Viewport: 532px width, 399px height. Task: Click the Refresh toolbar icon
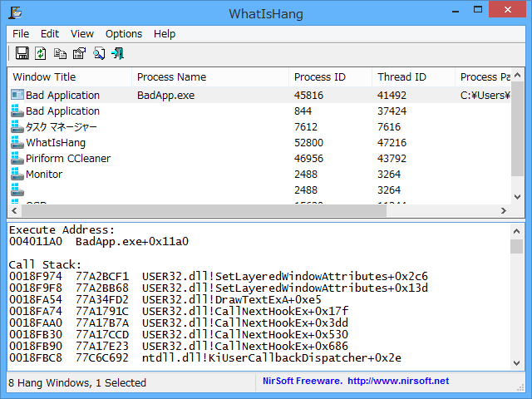pyautogui.click(x=41, y=53)
